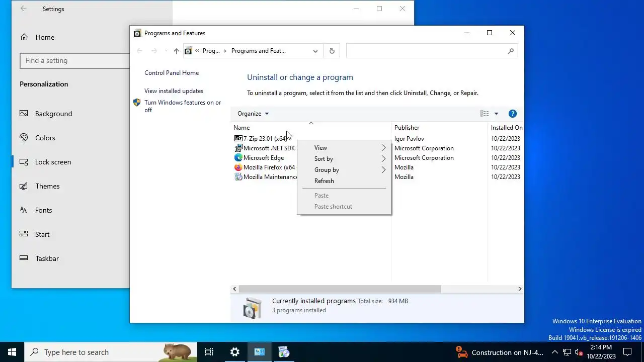644x362 pixels.
Task: Click the Prog... breadcrumb in address bar
Action: pos(211,51)
